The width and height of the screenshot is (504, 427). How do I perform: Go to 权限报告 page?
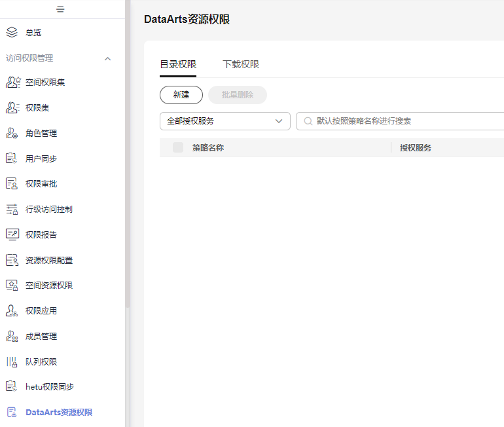(41, 234)
